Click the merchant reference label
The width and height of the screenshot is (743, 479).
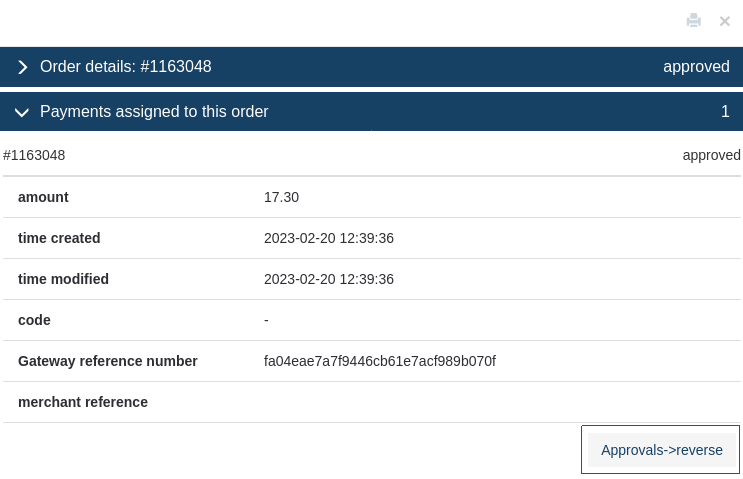pyautogui.click(x=83, y=402)
